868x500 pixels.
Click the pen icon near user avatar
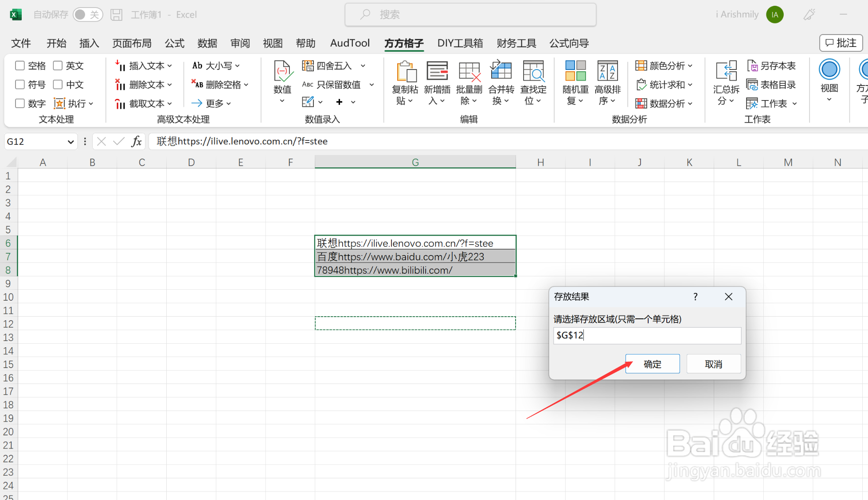tap(809, 15)
